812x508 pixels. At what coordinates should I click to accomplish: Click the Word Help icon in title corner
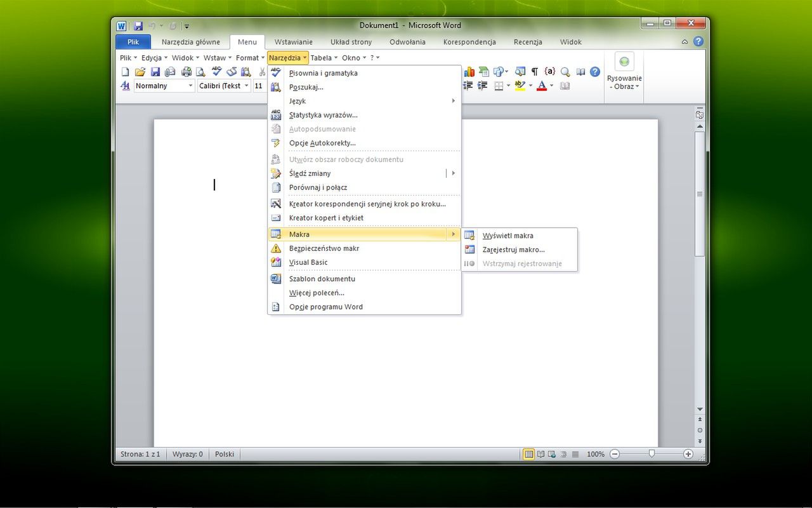click(698, 42)
